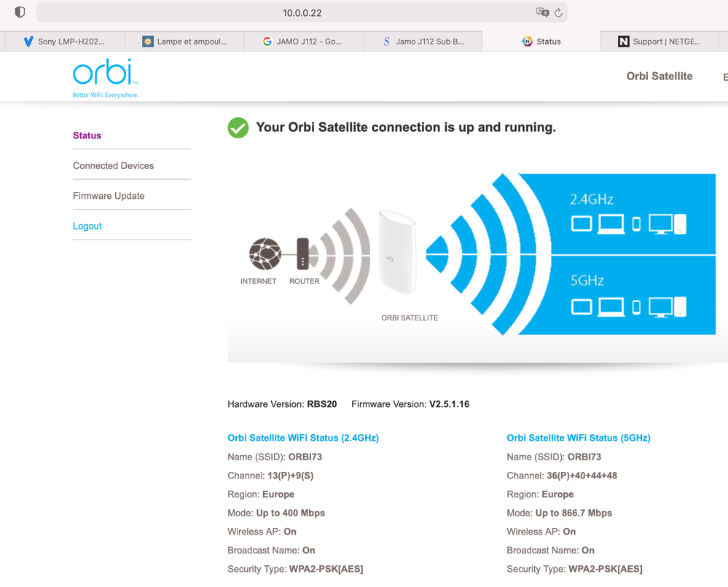
Task: Click the Router icon in diagram
Action: click(302, 254)
